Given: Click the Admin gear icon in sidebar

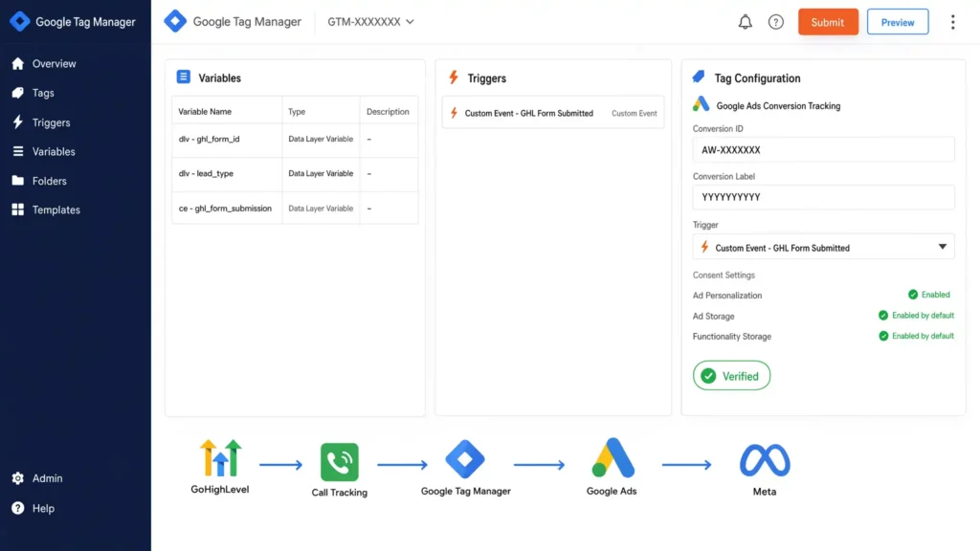Looking at the screenshot, I should click(x=17, y=478).
